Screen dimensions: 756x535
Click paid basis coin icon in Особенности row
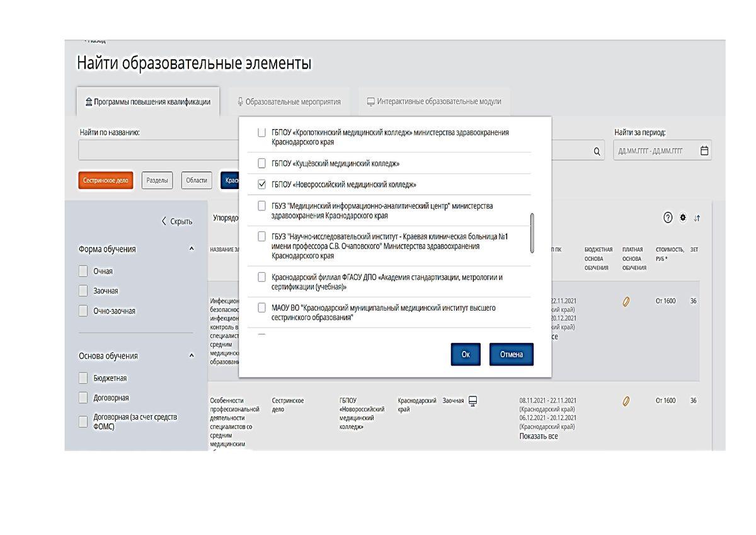click(626, 401)
